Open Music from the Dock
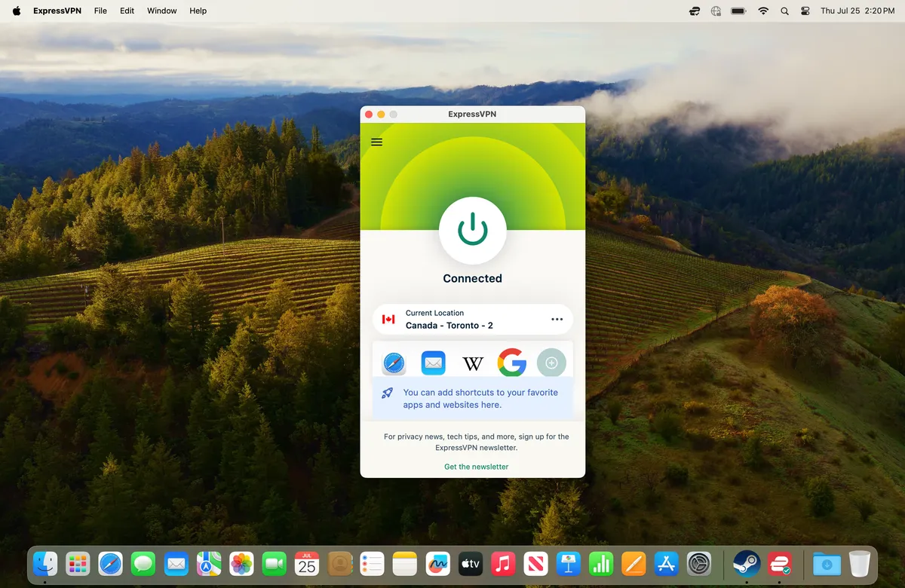Screen dimensions: 905x588 click(503, 563)
